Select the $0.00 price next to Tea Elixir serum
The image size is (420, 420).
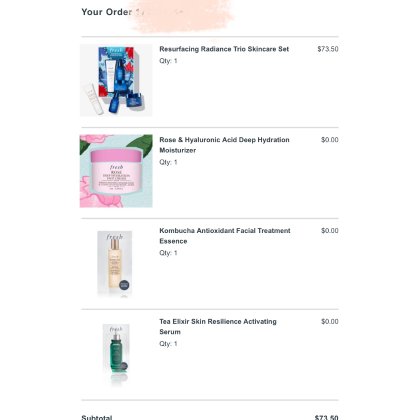[330, 321]
